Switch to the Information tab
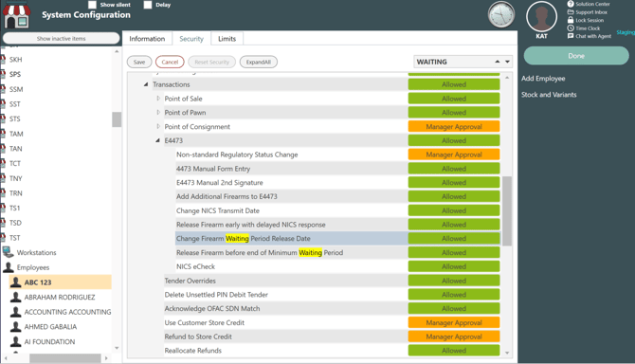 [x=147, y=39]
